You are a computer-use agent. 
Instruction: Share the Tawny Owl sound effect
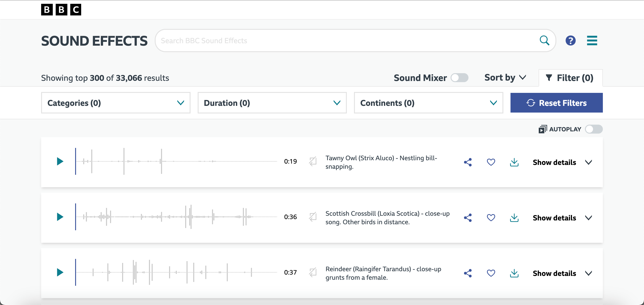468,162
